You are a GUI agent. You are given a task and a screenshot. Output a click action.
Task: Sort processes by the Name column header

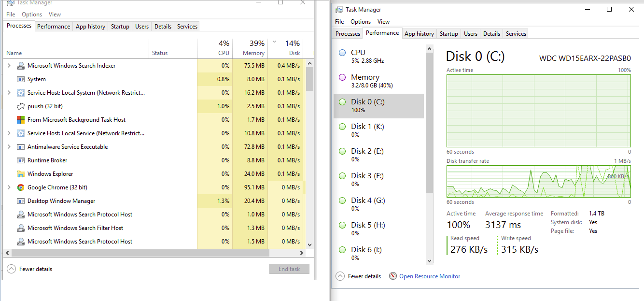click(x=76, y=47)
